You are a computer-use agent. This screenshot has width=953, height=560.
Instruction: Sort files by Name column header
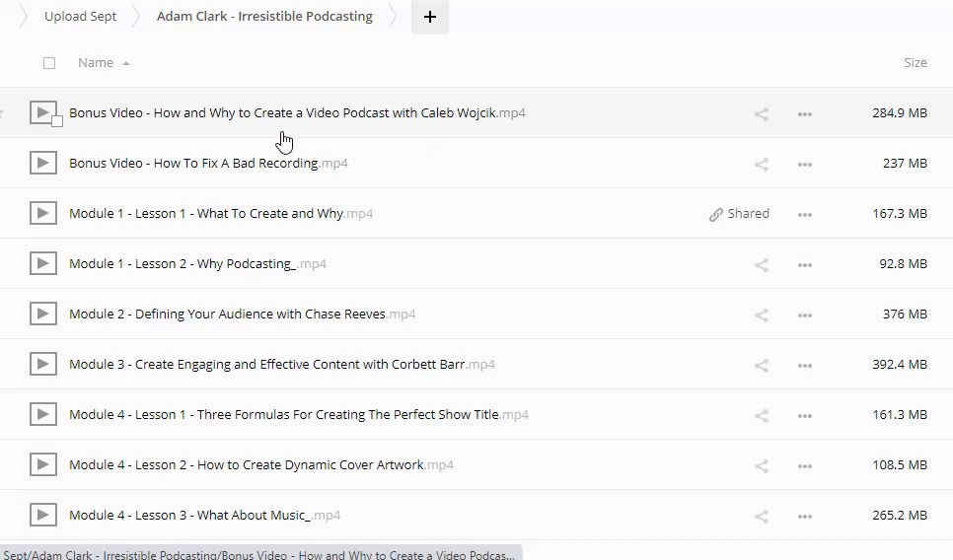96,63
